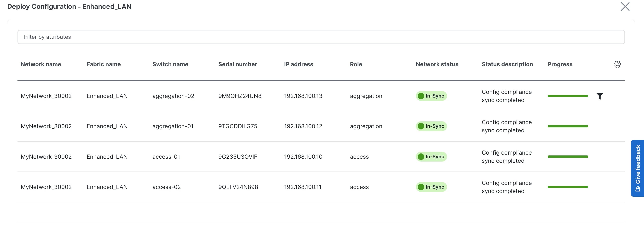Select the aggregation-01 switch name
Image resolution: width=644 pixels, height=241 pixels.
173,126
